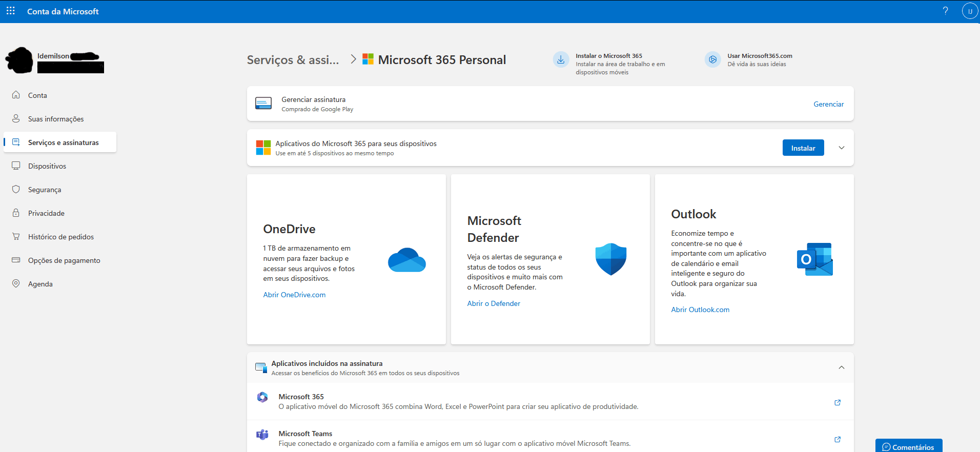This screenshot has width=980, height=452.
Task: Click the Microsoft Teams icon in list
Action: point(262,435)
